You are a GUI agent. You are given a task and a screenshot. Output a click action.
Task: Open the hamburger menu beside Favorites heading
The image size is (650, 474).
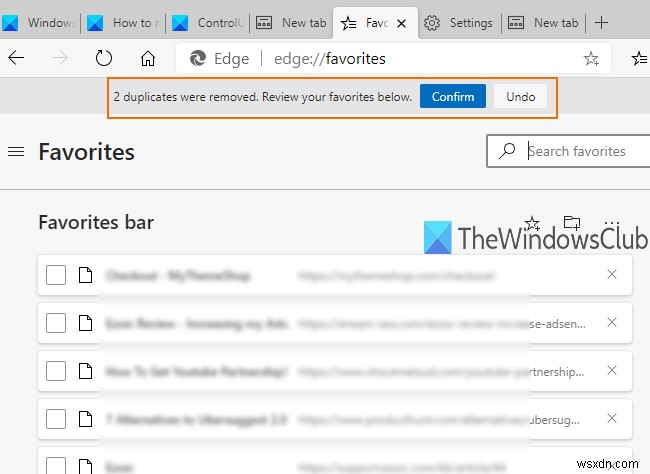pos(16,151)
